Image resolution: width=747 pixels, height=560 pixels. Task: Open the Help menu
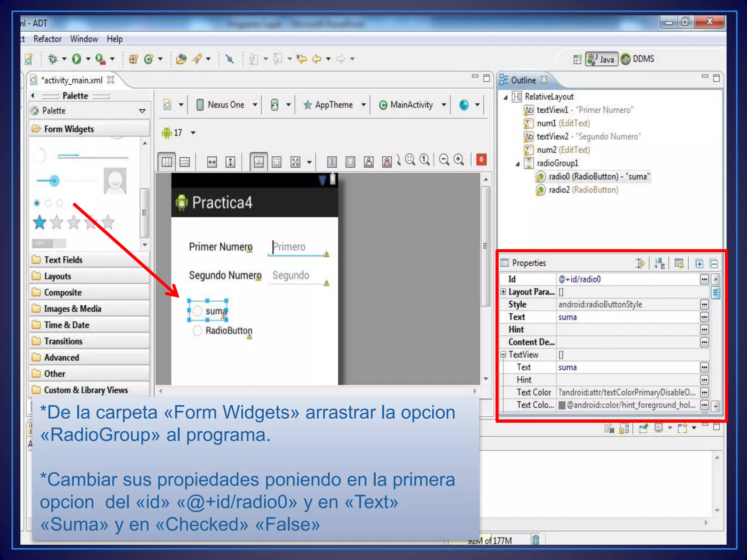tap(115, 39)
